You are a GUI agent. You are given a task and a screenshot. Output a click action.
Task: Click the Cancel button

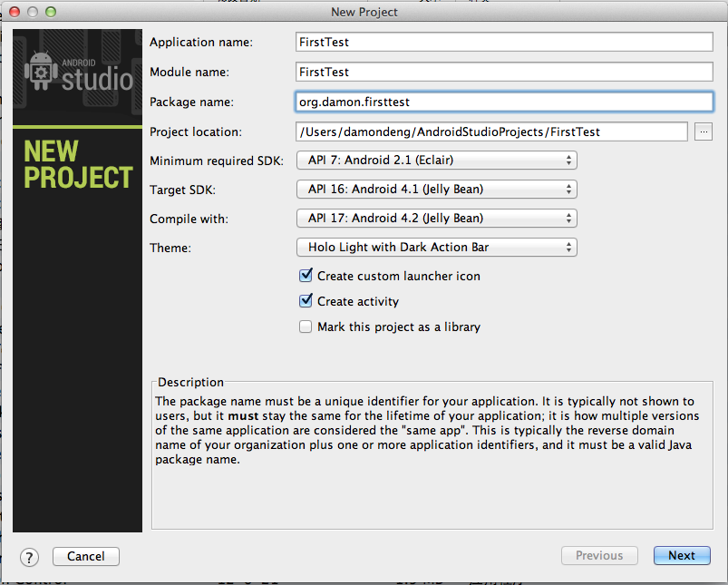tap(86, 556)
